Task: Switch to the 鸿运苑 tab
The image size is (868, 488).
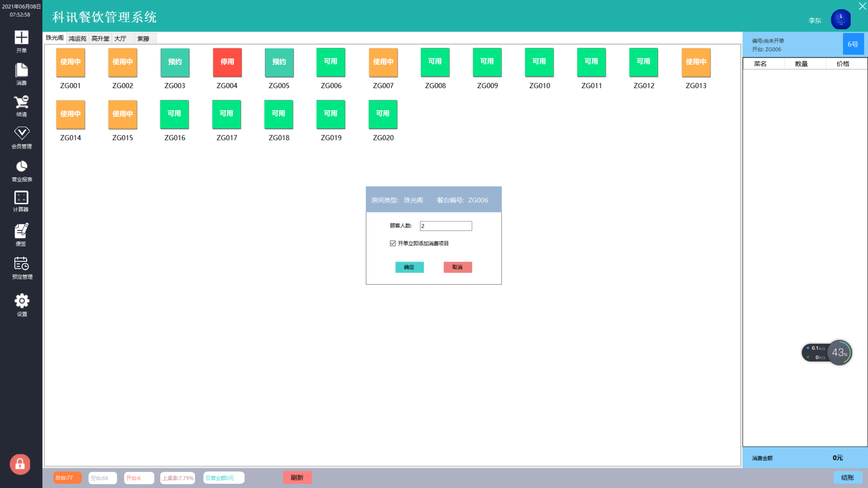Action: 77,38
